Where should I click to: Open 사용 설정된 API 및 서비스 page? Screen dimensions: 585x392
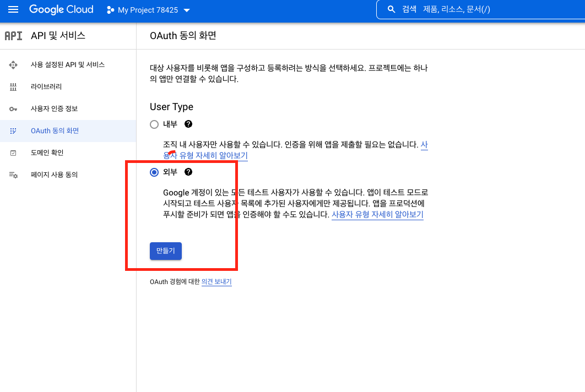[67, 65]
